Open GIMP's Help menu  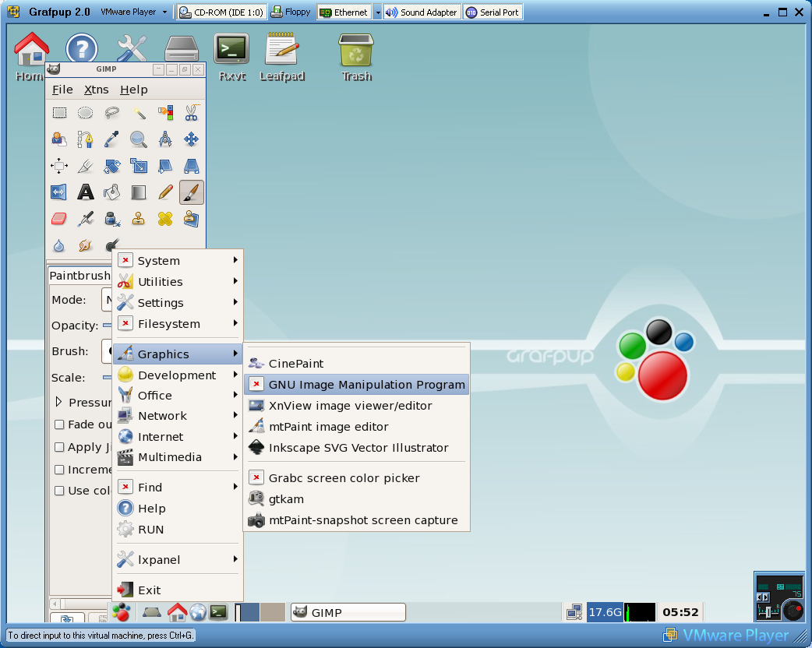pos(134,90)
